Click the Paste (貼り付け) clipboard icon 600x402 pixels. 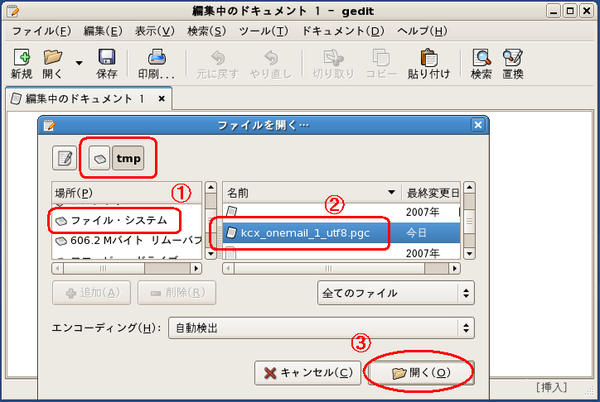tap(429, 58)
